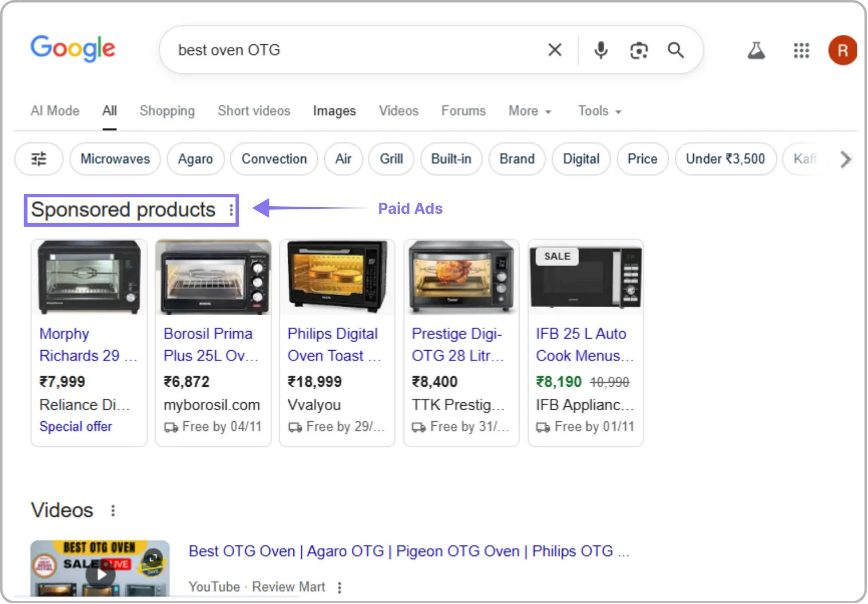
Task: Switch to the Images tab
Action: [334, 111]
